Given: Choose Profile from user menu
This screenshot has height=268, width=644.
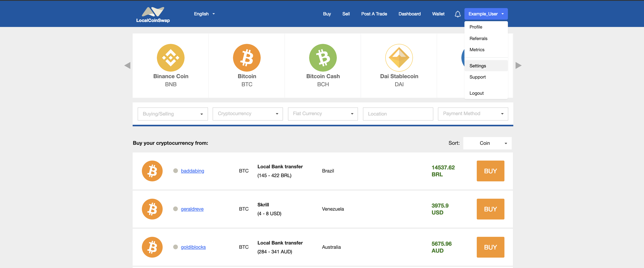Looking at the screenshot, I should pyautogui.click(x=486, y=27).
